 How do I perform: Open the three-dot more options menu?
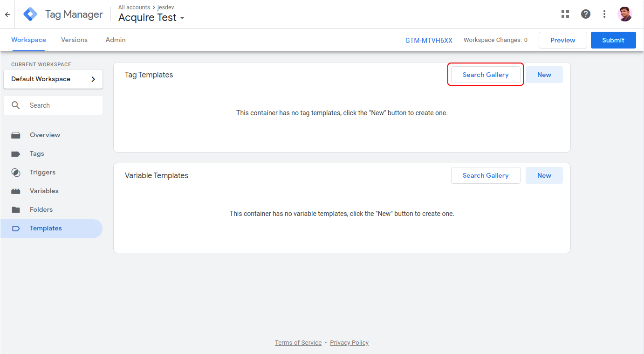pyautogui.click(x=604, y=14)
